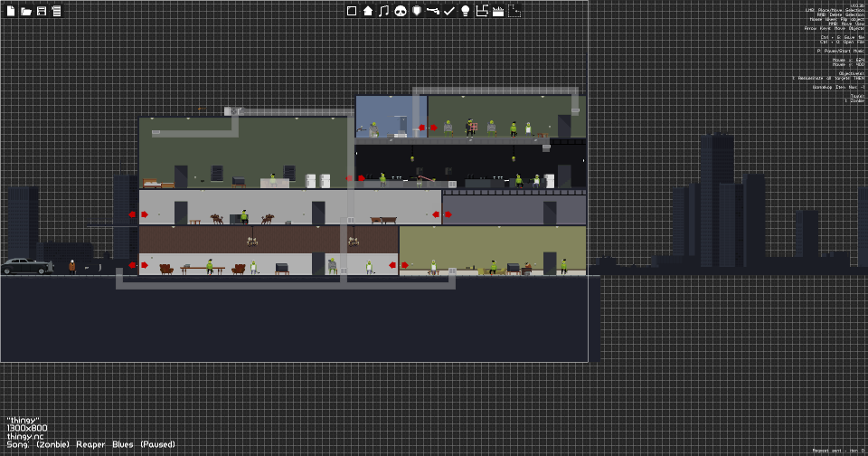Open the level properties list icon
Screen dimensions: 868x456
[x=56, y=11]
